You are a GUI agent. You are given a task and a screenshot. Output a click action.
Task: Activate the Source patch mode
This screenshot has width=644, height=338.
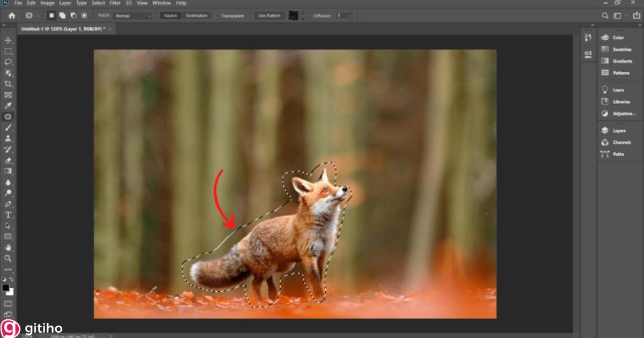170,16
